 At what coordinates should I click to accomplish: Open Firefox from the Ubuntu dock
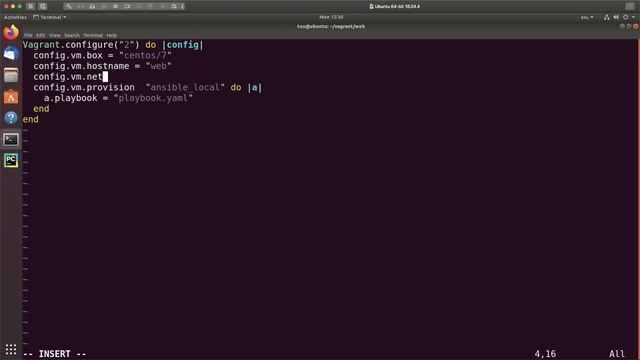click(x=11, y=32)
